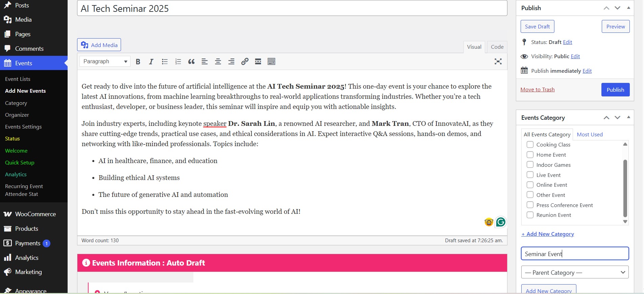Insert a bulleted list
The width and height of the screenshot is (644, 294).
click(165, 62)
